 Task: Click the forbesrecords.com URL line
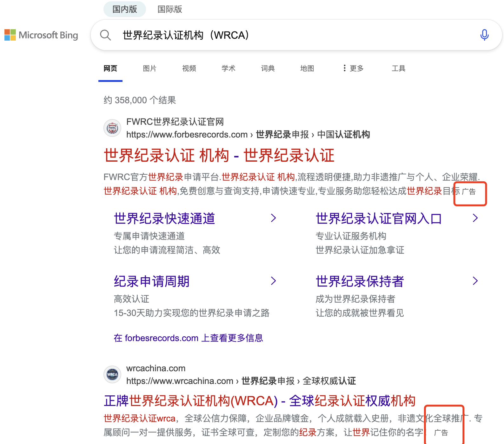coord(248,134)
